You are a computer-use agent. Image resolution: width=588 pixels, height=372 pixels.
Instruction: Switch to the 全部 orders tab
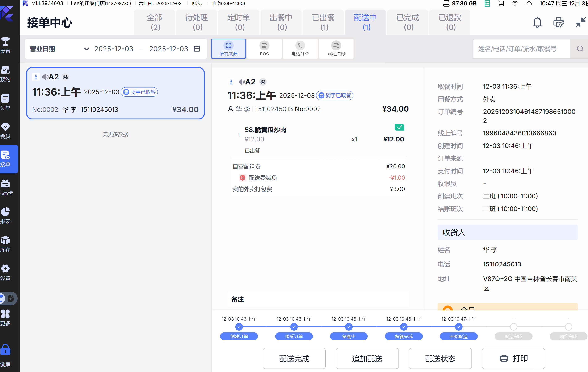point(155,22)
